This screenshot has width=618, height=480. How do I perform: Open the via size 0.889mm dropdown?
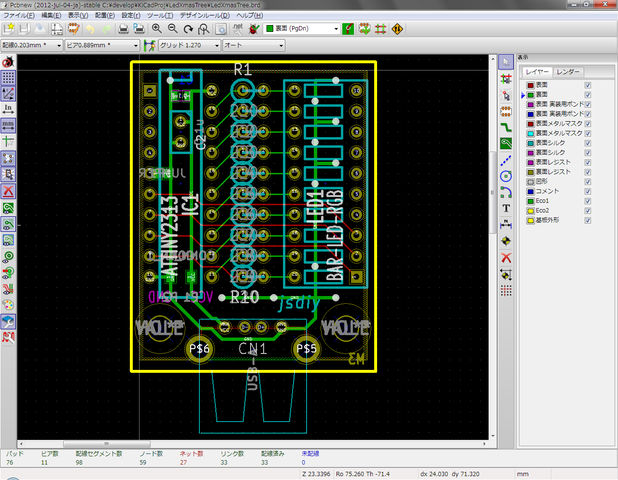pyautogui.click(x=102, y=45)
